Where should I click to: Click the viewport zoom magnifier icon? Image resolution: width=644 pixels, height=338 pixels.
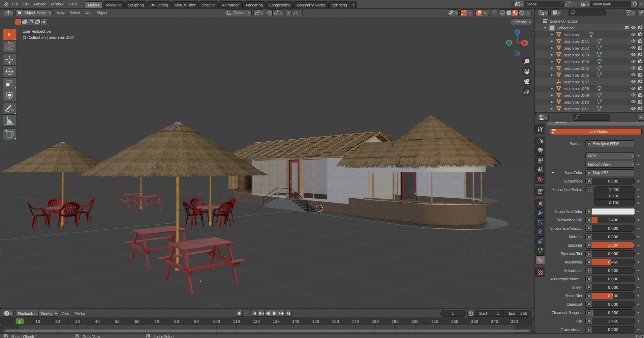(x=526, y=61)
